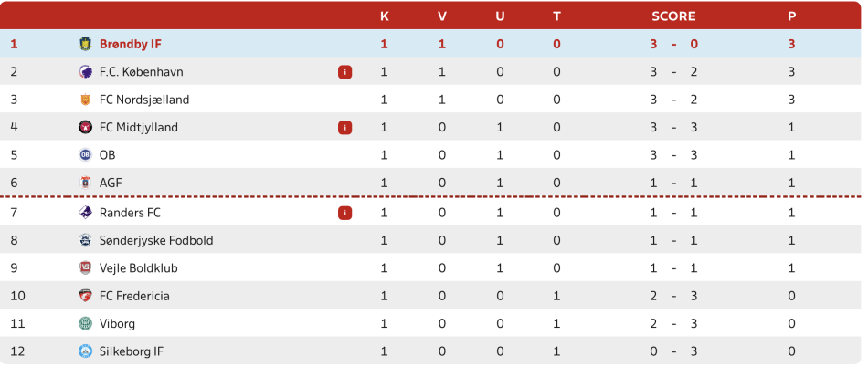Viewport: 868px width, 367px height.
Task: Open info icon beside F.C. København
Action: click(344, 72)
